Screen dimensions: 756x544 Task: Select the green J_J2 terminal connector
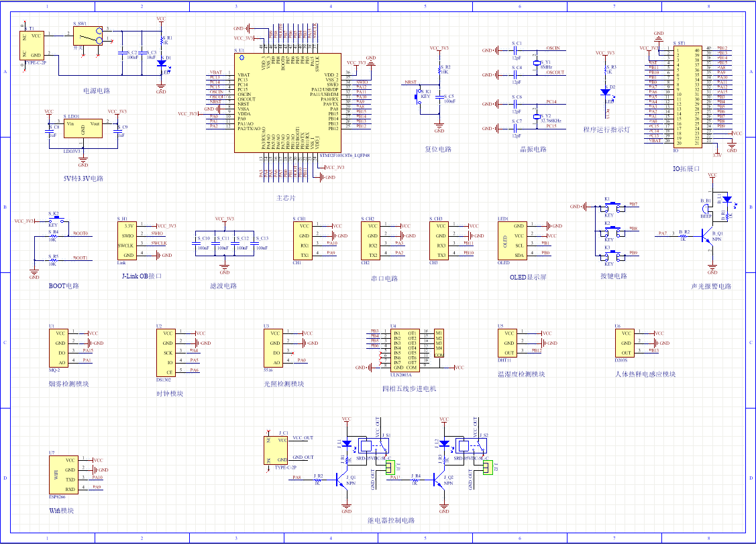[488, 468]
